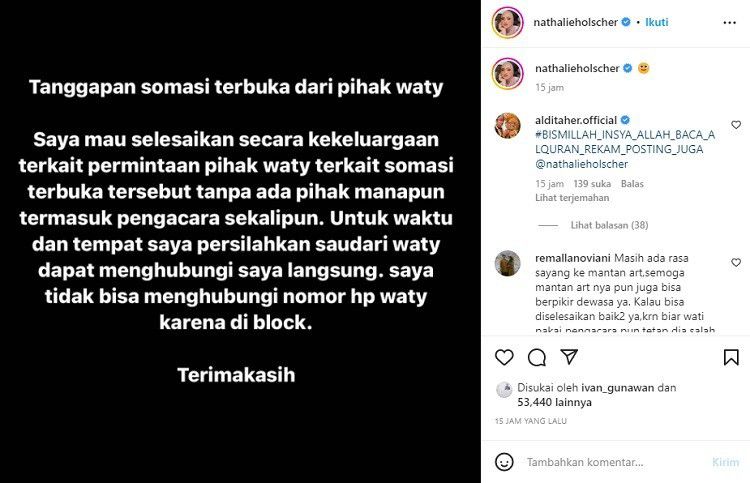Image resolution: width=750 pixels, height=483 pixels.
Task: Open emoji picker smiley icon
Action: (x=504, y=462)
